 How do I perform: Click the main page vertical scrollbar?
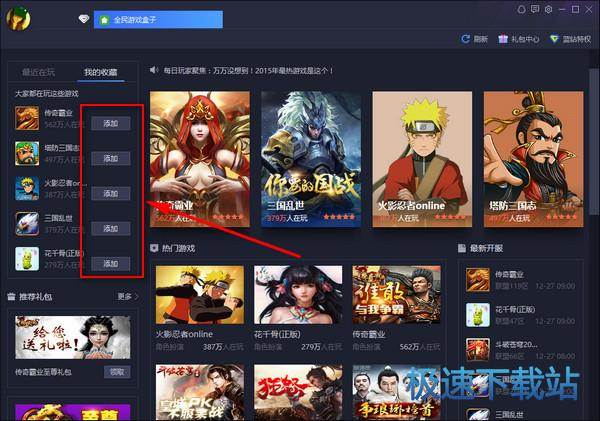pyautogui.click(x=594, y=142)
